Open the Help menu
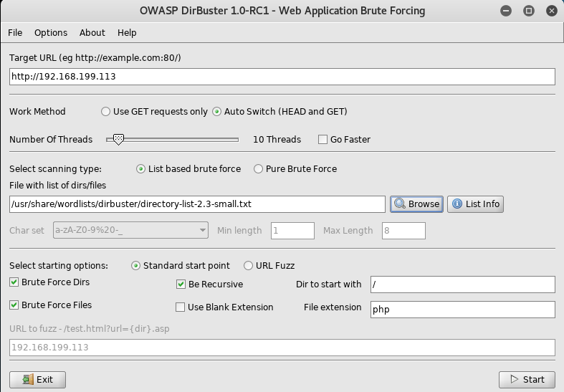Viewport: 564px width, 392px height. click(127, 33)
